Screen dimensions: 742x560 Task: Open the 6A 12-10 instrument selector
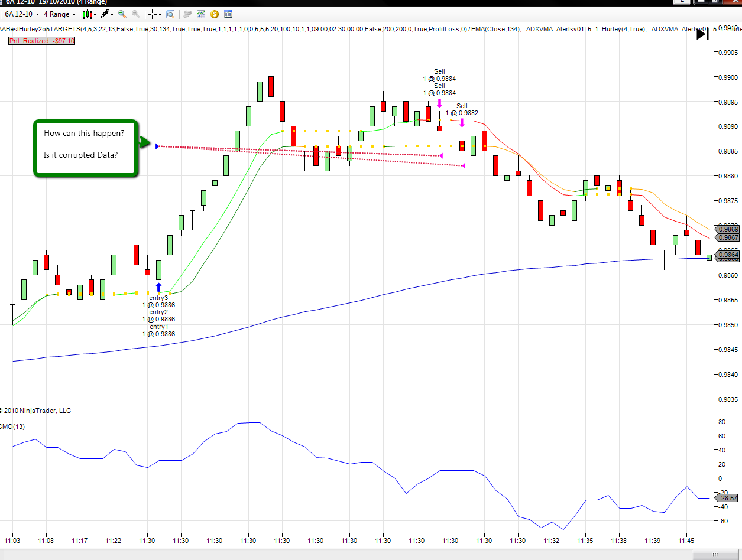[22, 14]
